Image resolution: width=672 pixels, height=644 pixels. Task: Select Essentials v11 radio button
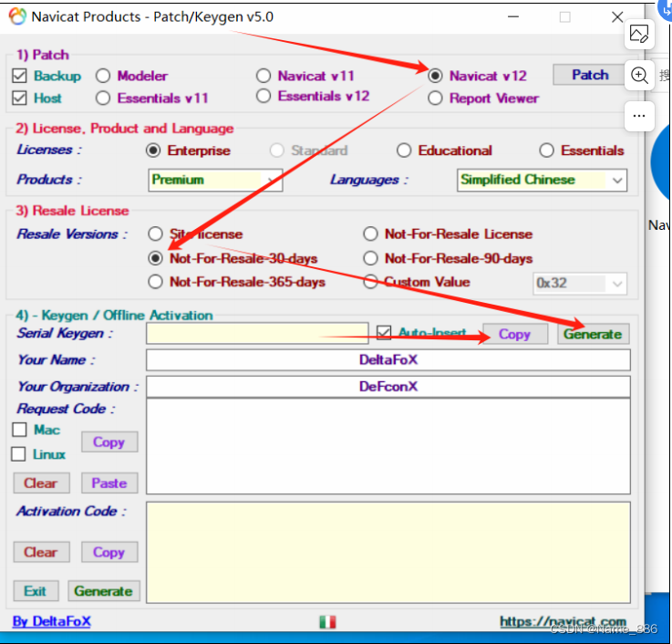[x=103, y=99]
